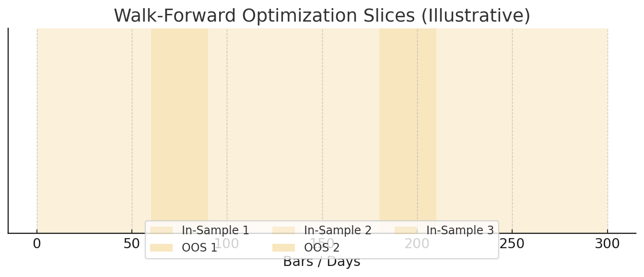Select the In-Sample 2 legend label
This screenshot has width=644, height=277.
coord(338,230)
